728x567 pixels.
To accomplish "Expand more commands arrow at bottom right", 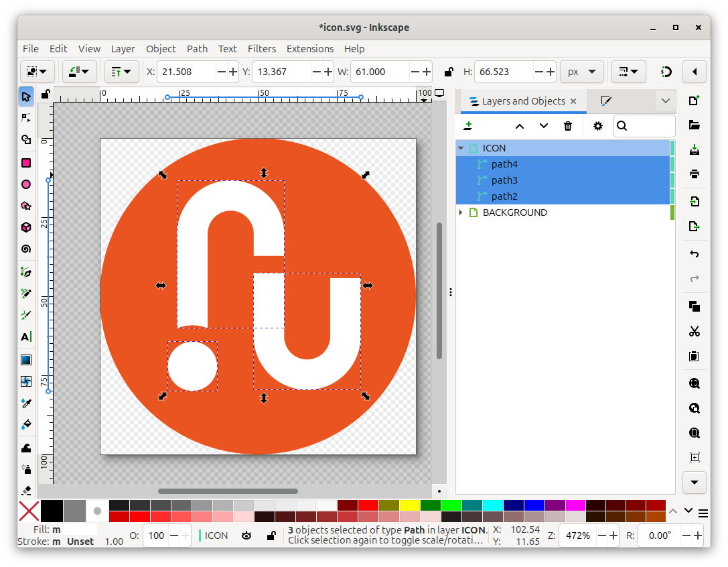I will 695,483.
